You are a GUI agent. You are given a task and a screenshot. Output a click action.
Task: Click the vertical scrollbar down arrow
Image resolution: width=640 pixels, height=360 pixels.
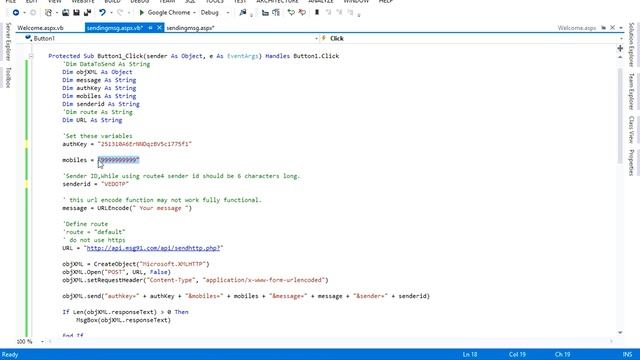pos(620,333)
